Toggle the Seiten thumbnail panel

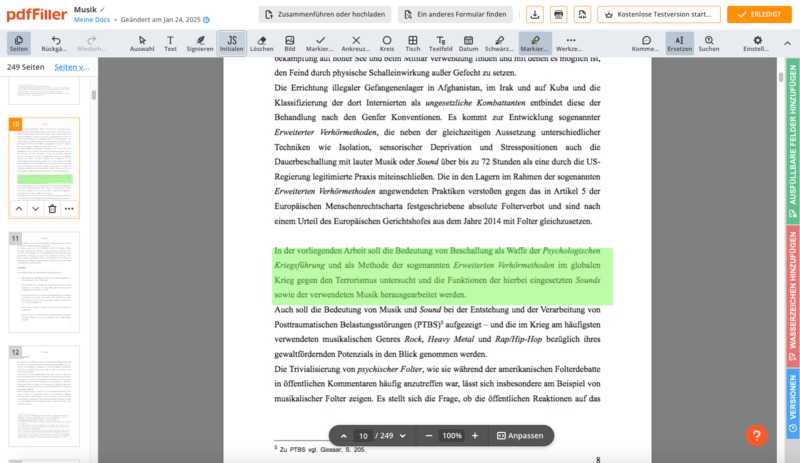(x=18, y=43)
